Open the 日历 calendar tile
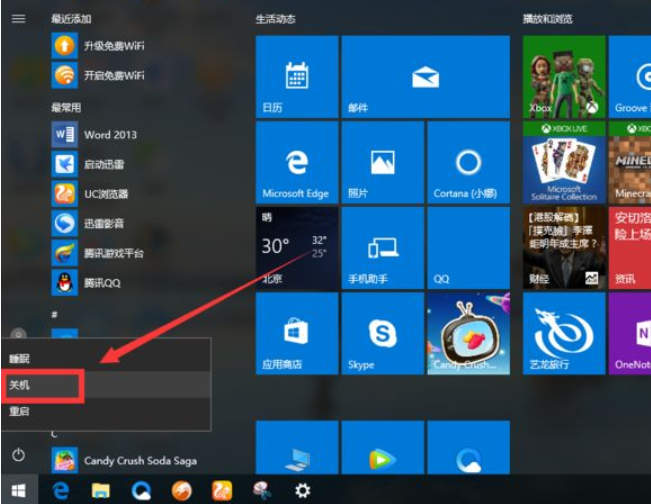651x504 pixels. (297, 78)
